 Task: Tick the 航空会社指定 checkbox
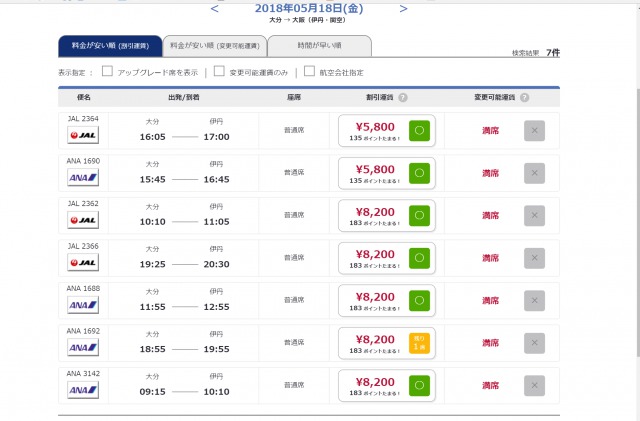click(x=309, y=71)
